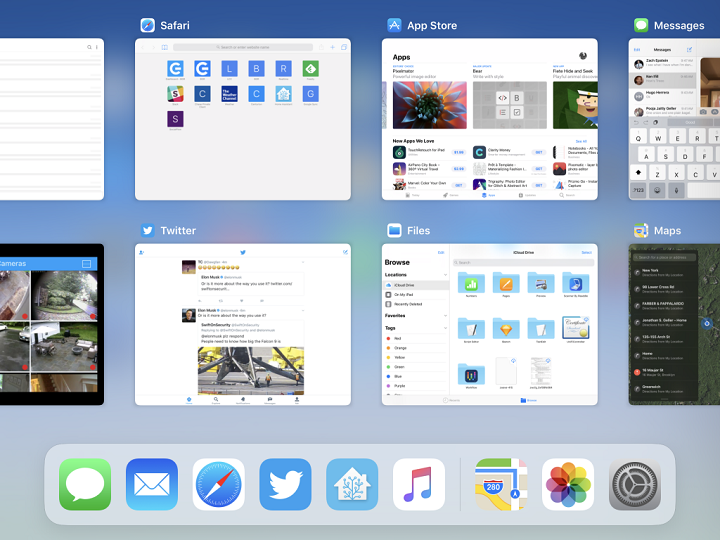
Task: Switch to the Messages app card
Action: coord(674,119)
